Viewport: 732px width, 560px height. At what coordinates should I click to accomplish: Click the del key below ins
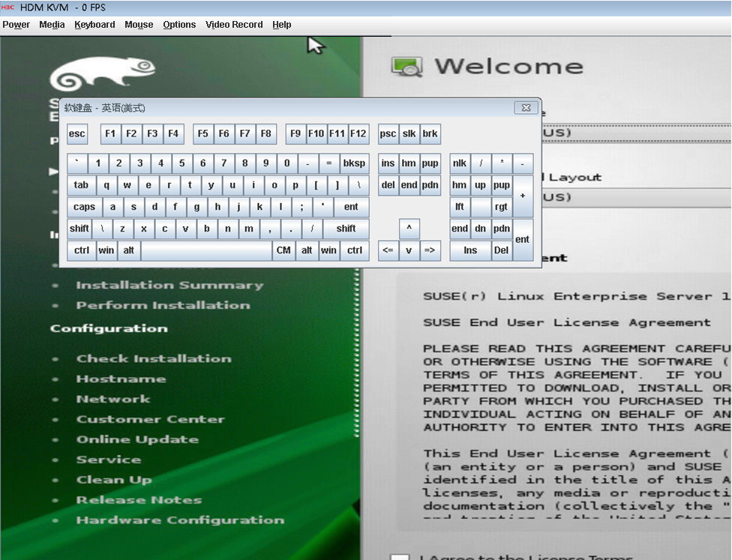[x=388, y=185]
